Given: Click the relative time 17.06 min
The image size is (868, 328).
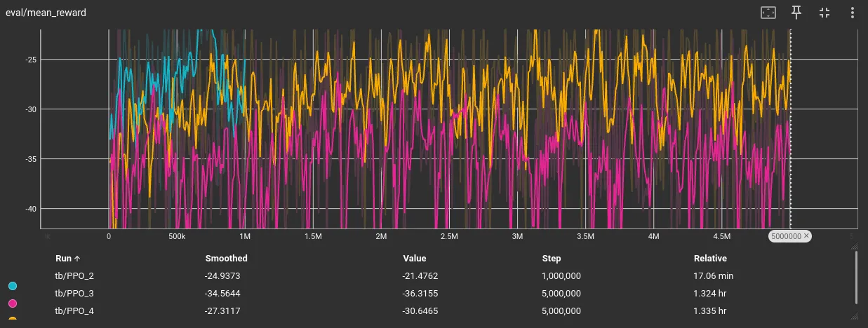Looking at the screenshot, I should (714, 275).
